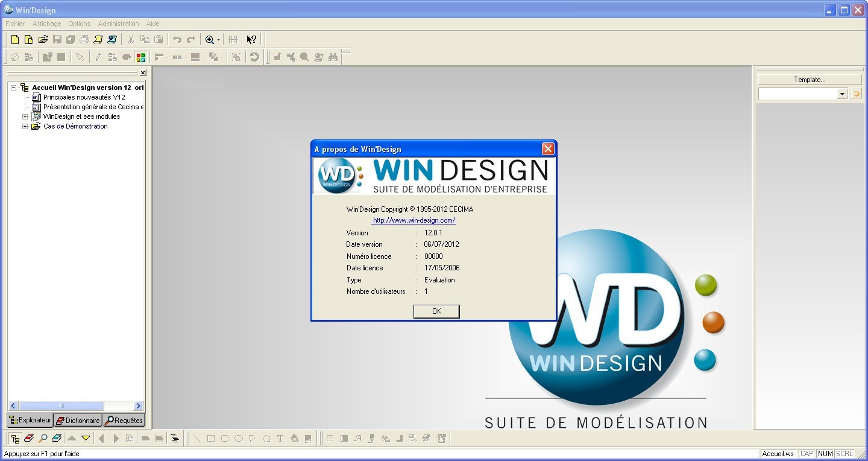This screenshot has height=461, width=868.
Task: Click the Template... button
Action: [x=810, y=80]
